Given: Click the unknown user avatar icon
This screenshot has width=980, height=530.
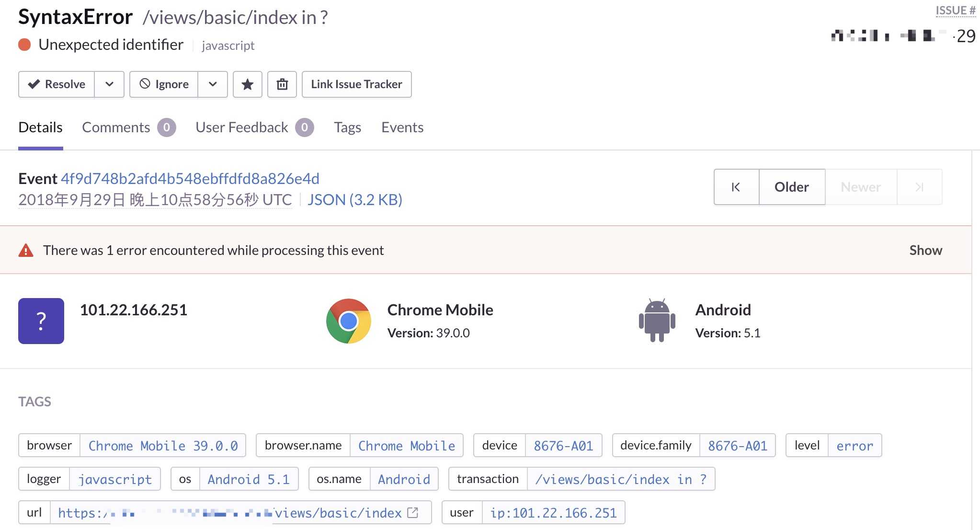Looking at the screenshot, I should pyautogui.click(x=41, y=321).
